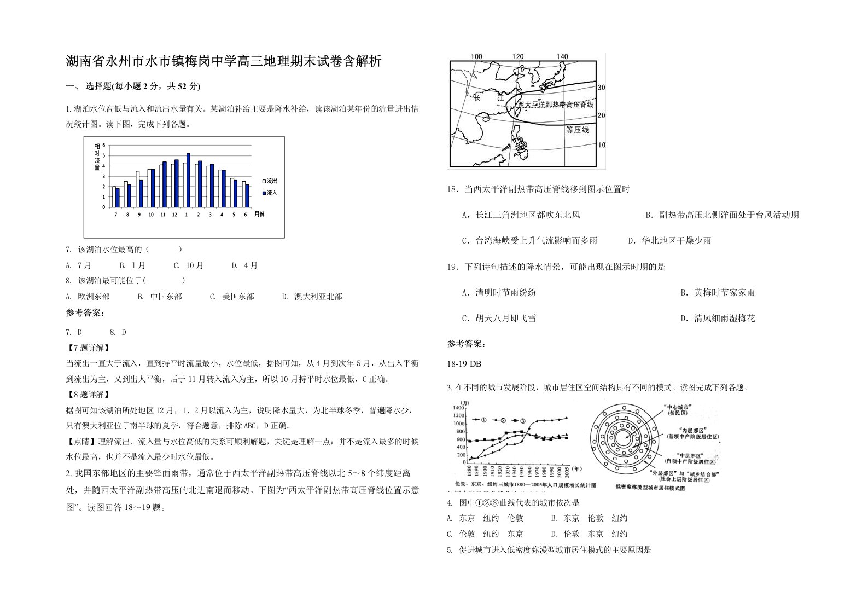Click the West Pacific subtropical high map

coord(527,111)
